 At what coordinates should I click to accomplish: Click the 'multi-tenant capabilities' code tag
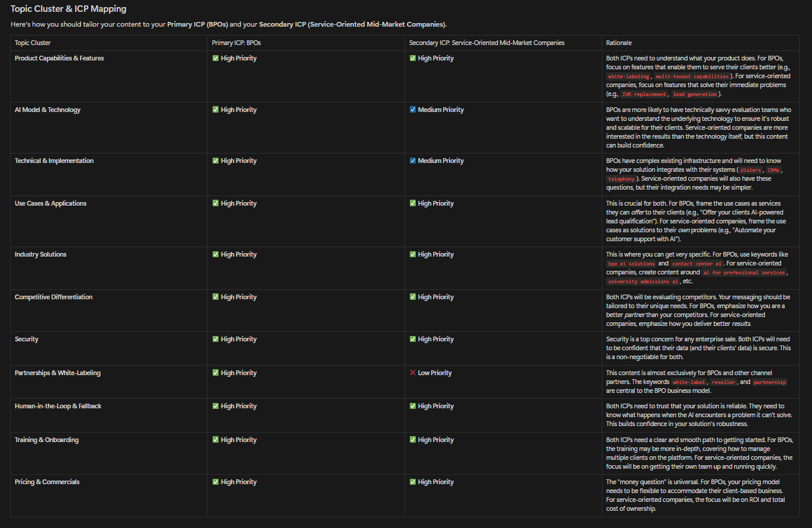pyautogui.click(x=692, y=76)
